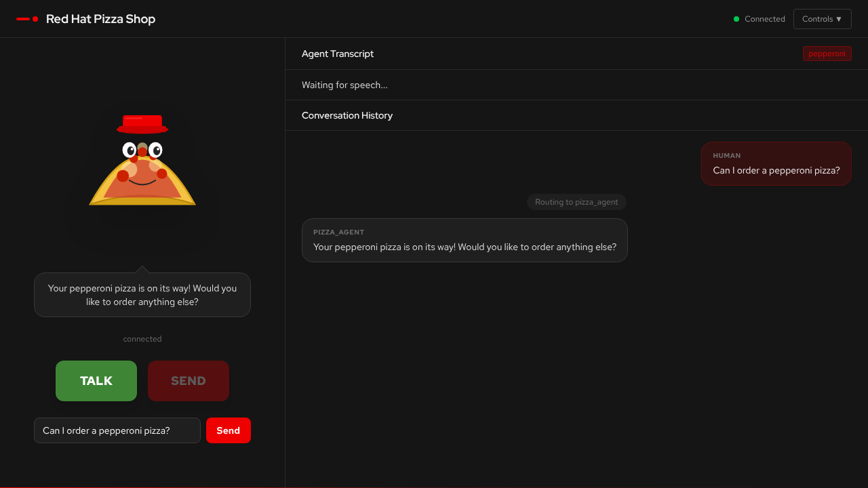The image size is (868, 488).
Task: Focus the message text input field
Action: [x=117, y=430]
